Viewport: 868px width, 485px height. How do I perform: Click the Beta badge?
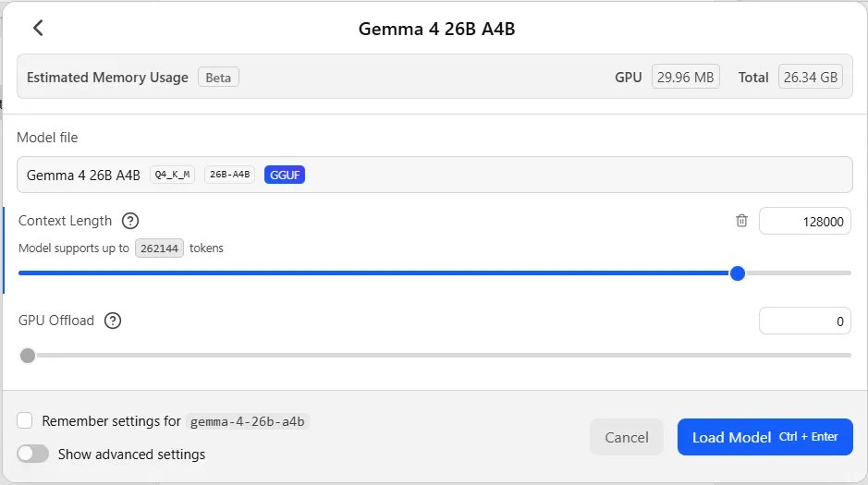point(218,78)
